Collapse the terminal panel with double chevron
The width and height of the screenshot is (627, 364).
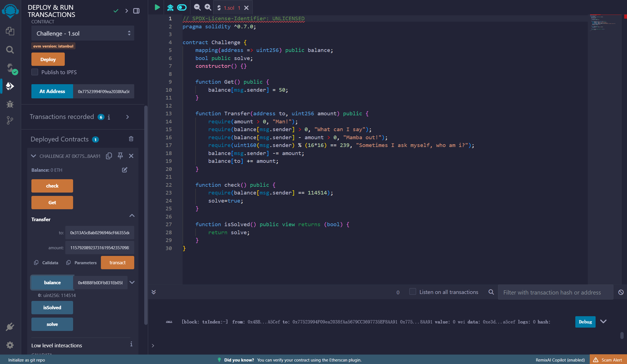coord(153,292)
